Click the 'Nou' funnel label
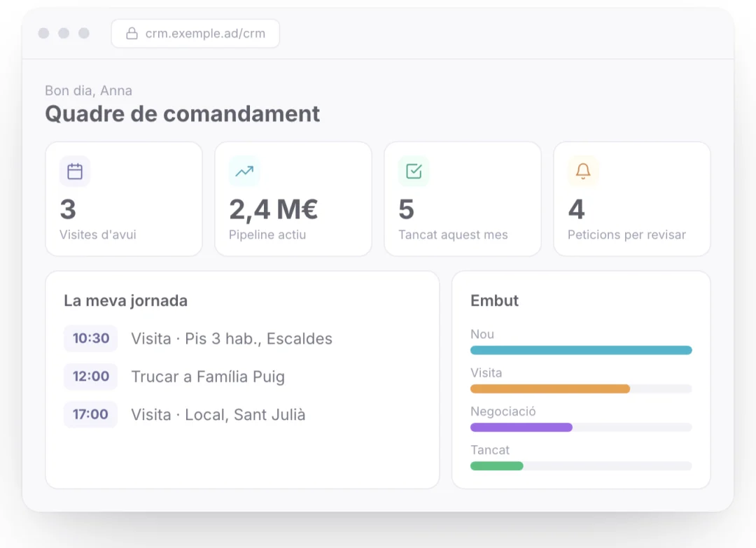756x548 pixels. pos(482,335)
